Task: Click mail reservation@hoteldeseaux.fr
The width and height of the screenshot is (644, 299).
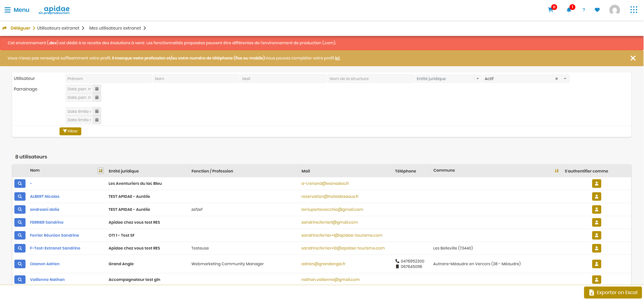Action: point(330,197)
